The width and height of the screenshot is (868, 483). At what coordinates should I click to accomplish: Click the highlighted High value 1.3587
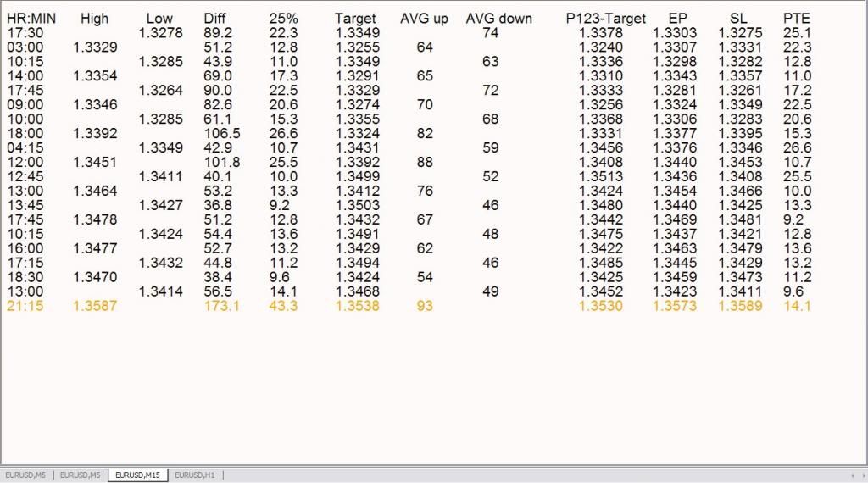click(95, 307)
